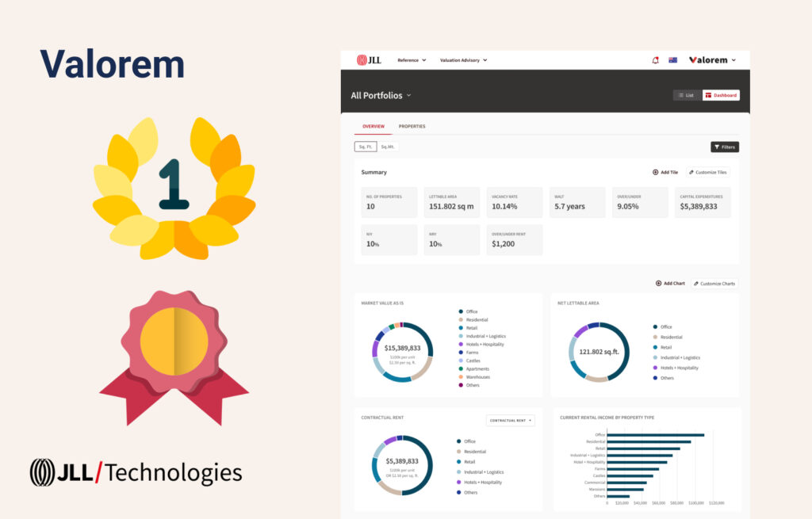
Task: Switch to Dashboard view
Action: pyautogui.click(x=721, y=95)
